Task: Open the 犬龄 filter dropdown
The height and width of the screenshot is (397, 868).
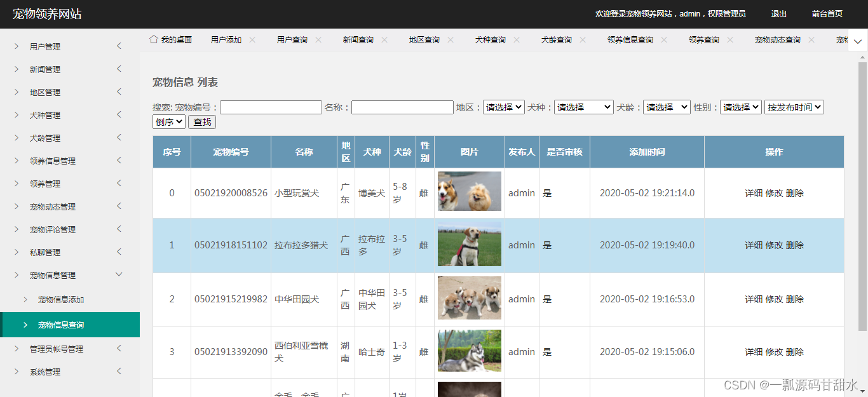Action: click(667, 107)
